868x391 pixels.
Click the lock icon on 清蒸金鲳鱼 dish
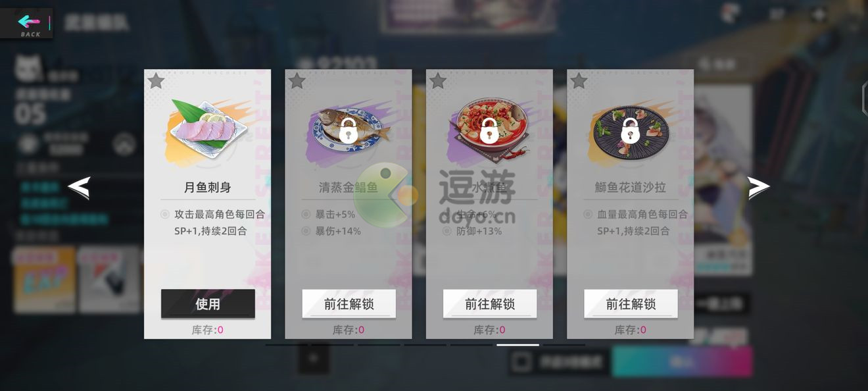point(349,131)
